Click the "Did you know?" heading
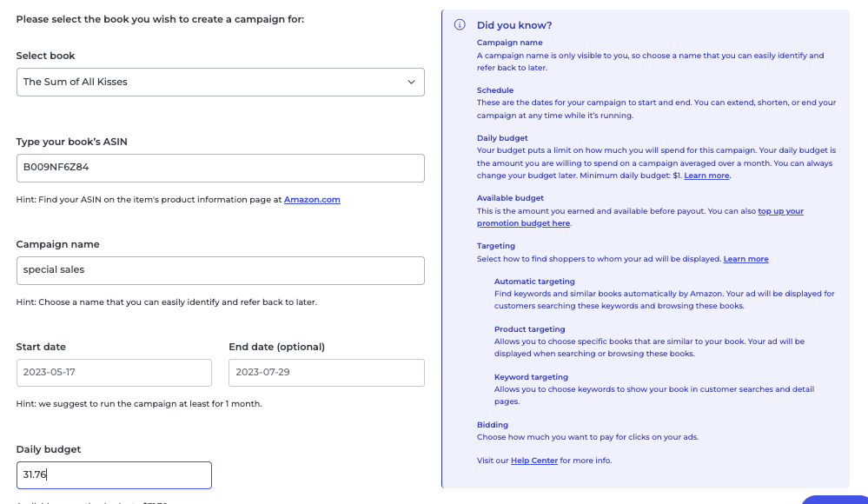868x504 pixels. 514,25
